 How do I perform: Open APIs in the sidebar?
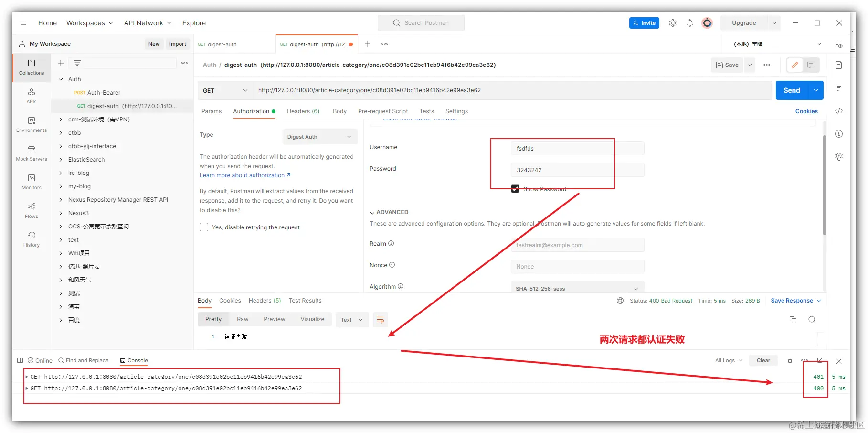(32, 96)
